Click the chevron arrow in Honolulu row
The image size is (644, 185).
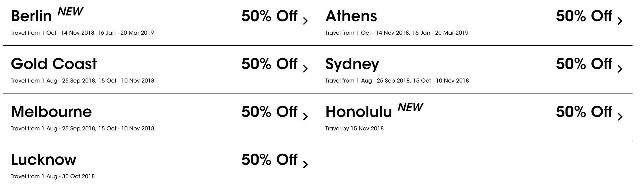pos(620,117)
